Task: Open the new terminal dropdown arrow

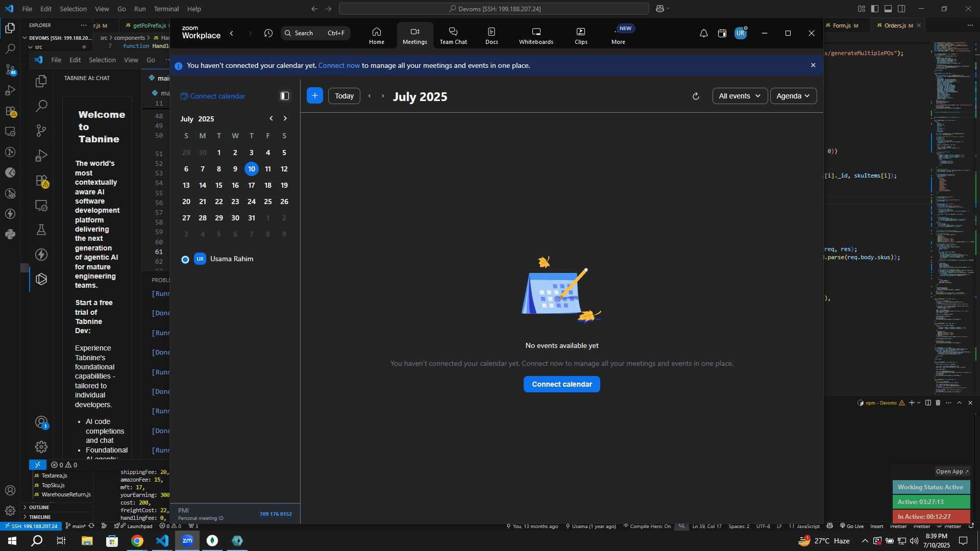Action: pos(919,403)
